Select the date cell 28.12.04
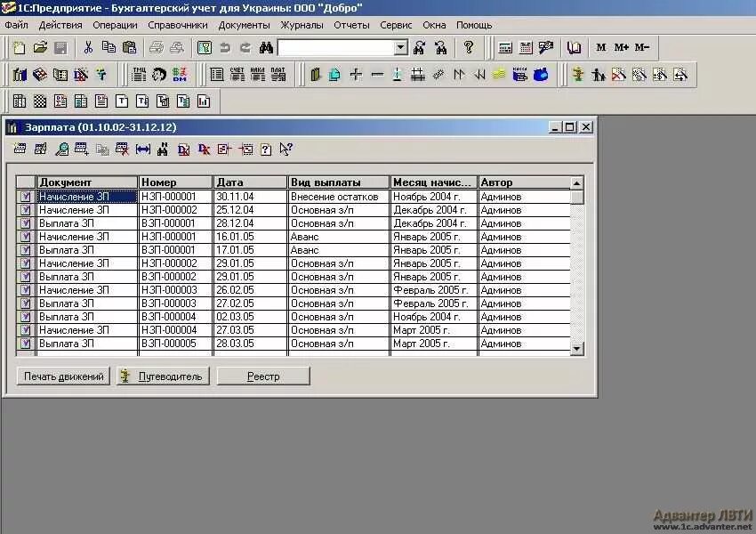756x534 pixels. click(x=250, y=223)
